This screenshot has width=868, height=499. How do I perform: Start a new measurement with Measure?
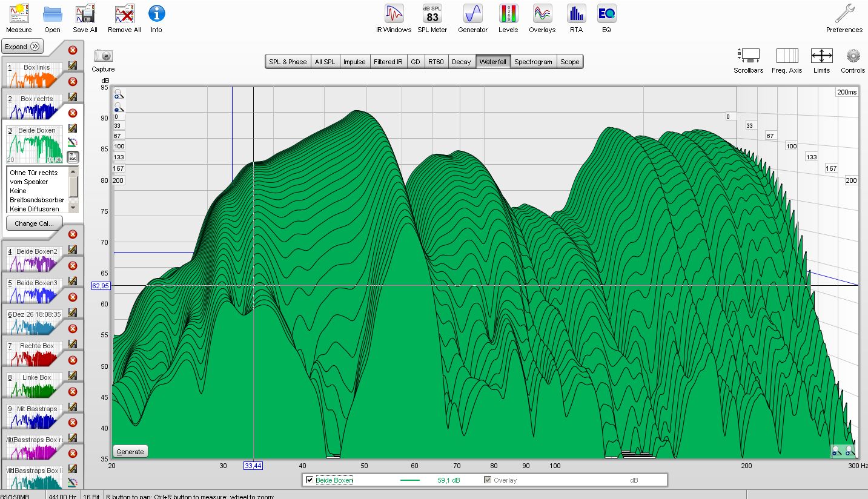coord(19,18)
